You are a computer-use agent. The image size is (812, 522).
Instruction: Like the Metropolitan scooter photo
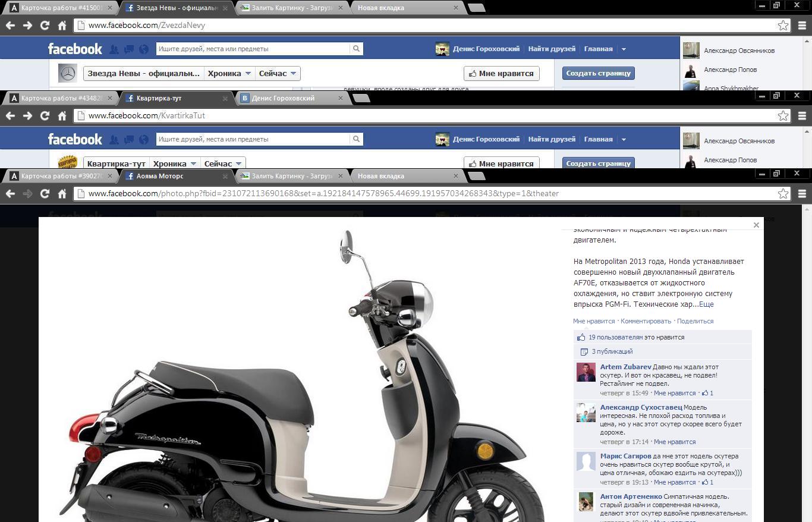[x=594, y=321]
